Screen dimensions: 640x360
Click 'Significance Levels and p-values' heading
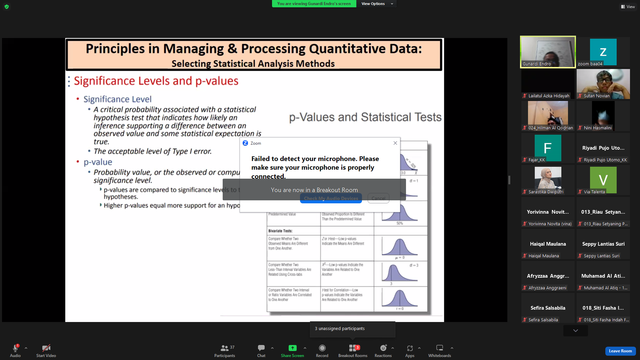pos(156,81)
